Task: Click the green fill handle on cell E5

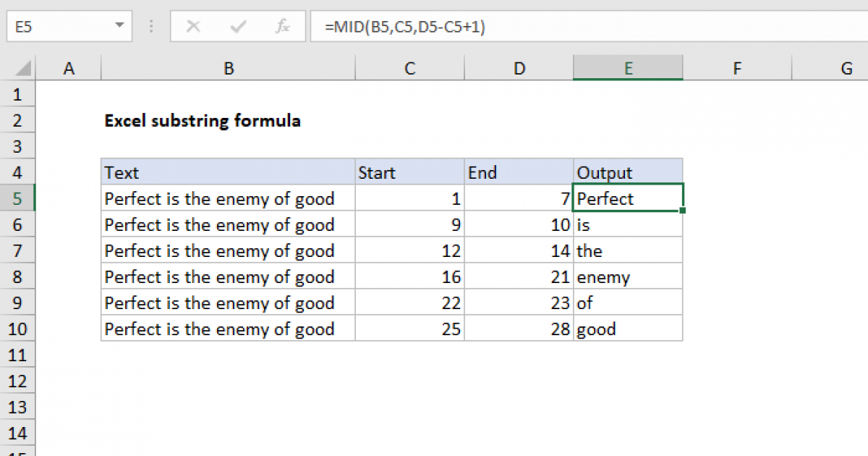Action: pos(681,209)
